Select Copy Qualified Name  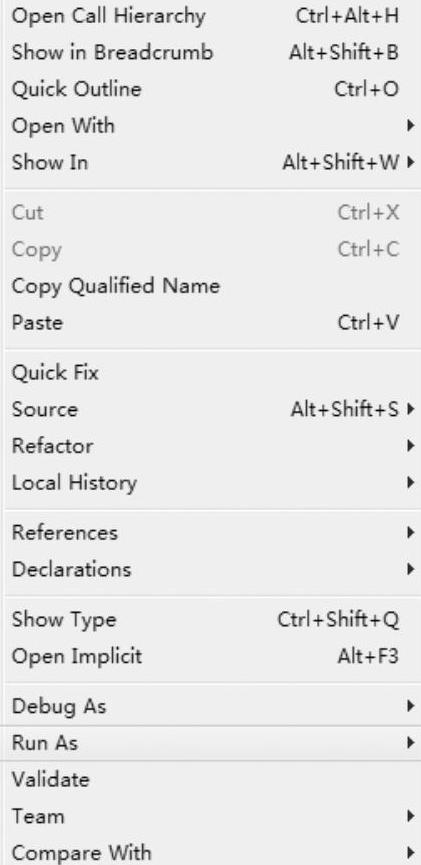tap(212, 286)
